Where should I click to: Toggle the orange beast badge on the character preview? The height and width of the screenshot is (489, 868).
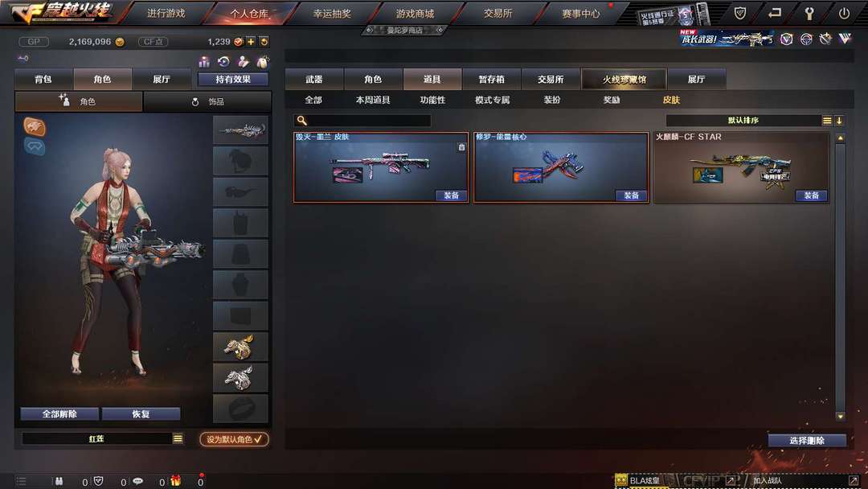click(35, 127)
